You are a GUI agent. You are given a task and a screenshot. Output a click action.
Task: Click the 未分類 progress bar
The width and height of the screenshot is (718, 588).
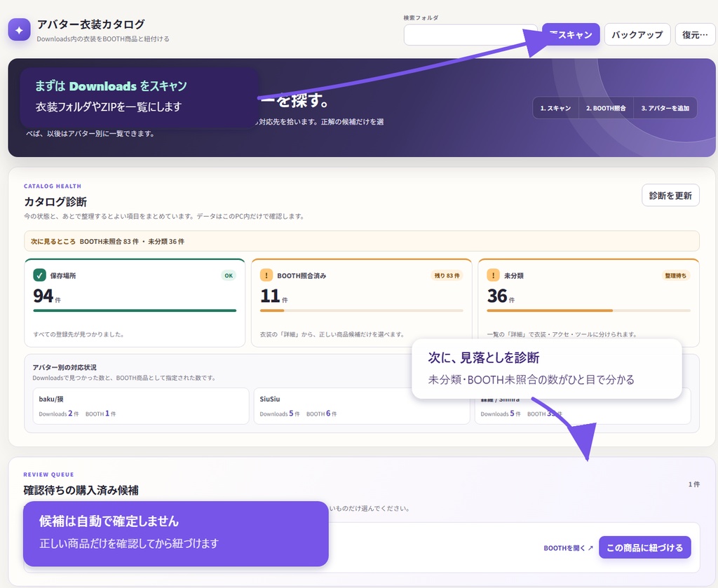point(588,310)
